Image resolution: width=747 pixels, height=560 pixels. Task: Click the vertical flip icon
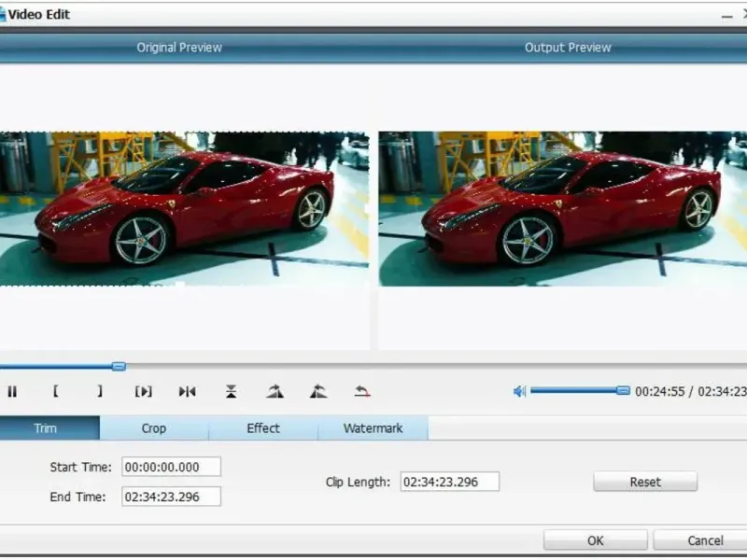click(x=231, y=392)
